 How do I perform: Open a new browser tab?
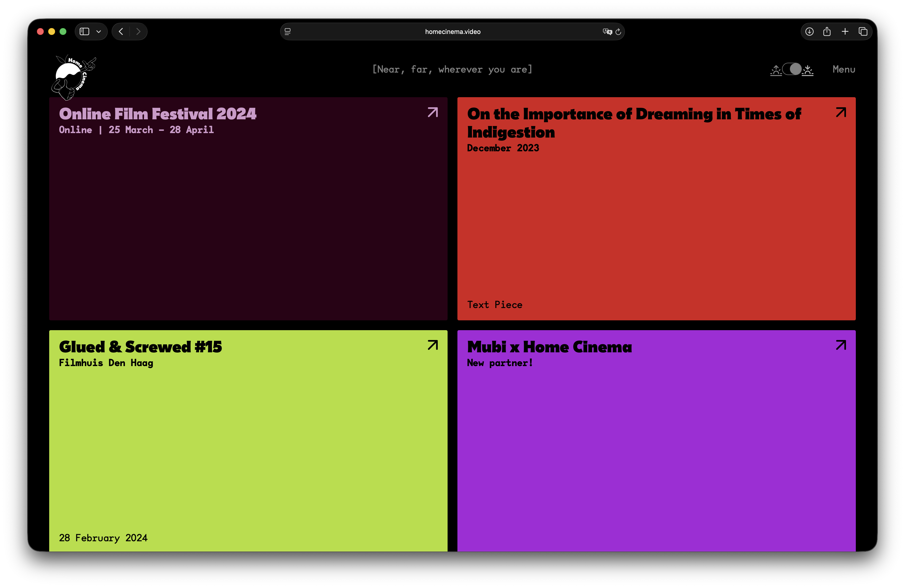point(845,31)
